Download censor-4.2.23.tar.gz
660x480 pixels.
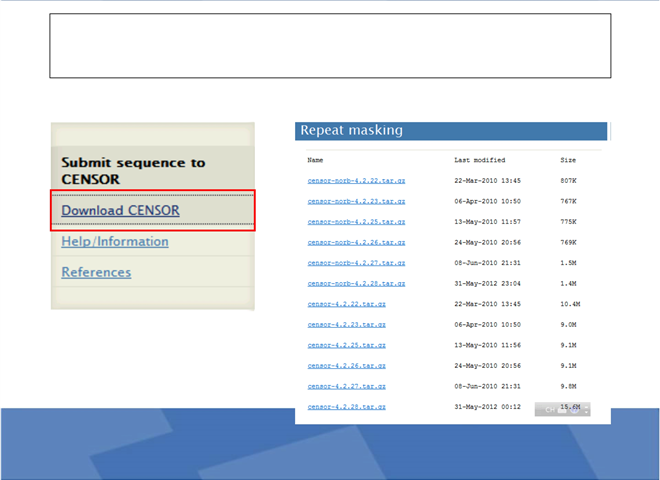346,325
